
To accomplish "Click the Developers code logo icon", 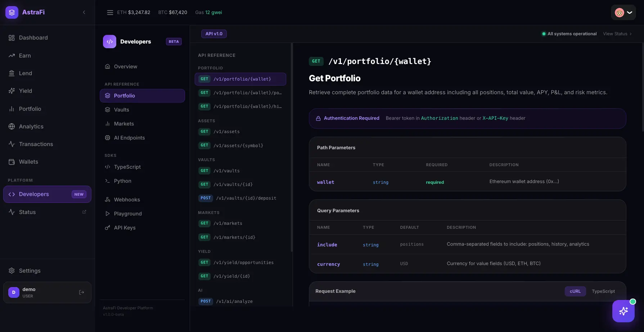I will click(x=110, y=41).
